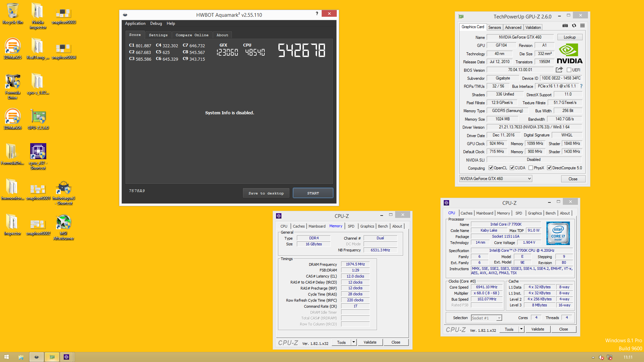Viewport: 644px width, 362px height.
Task: Click the NVIDIA logo in GPU-Z
Action: tap(570, 54)
